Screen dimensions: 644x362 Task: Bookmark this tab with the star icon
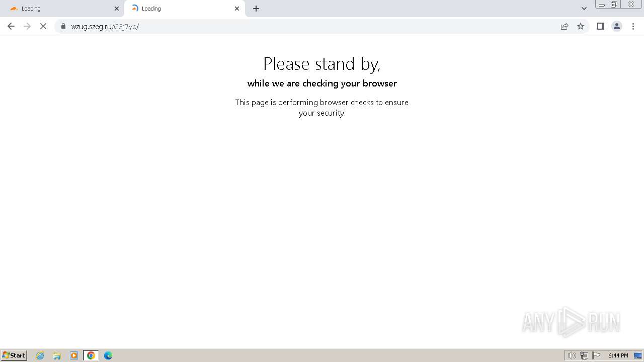(581, 26)
